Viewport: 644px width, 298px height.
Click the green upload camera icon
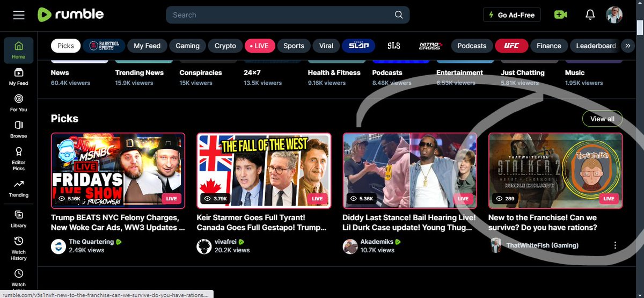tap(561, 15)
